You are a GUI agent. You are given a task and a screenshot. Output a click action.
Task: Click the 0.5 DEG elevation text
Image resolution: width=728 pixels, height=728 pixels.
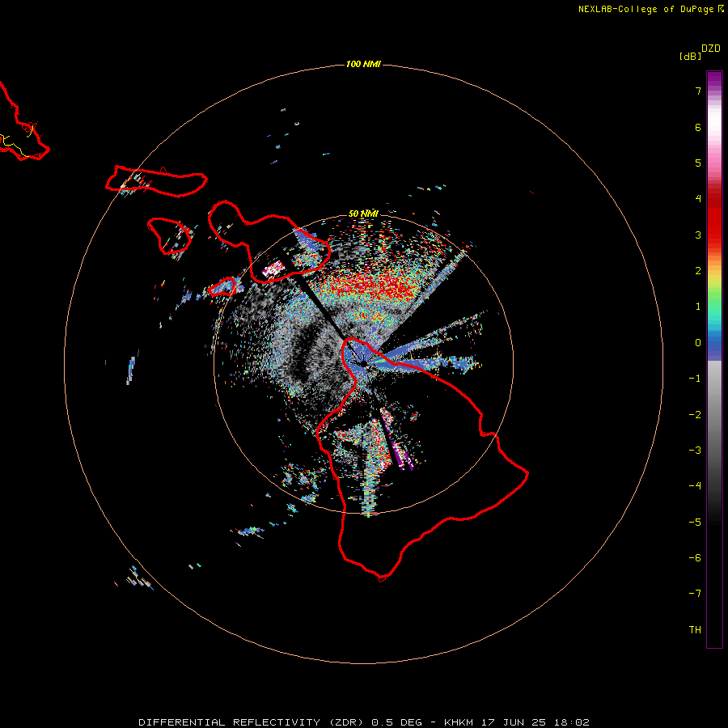pos(396,722)
